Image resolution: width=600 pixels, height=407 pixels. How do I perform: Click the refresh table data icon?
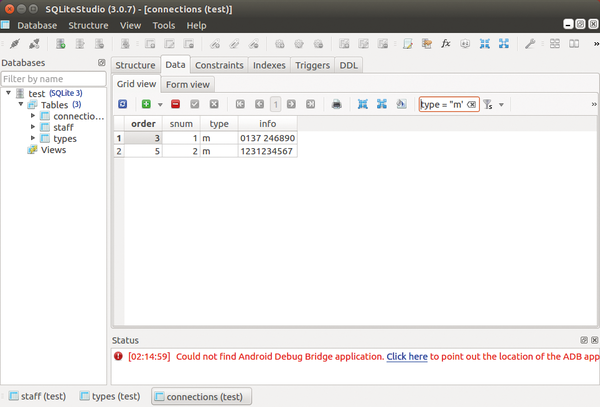coord(123,104)
